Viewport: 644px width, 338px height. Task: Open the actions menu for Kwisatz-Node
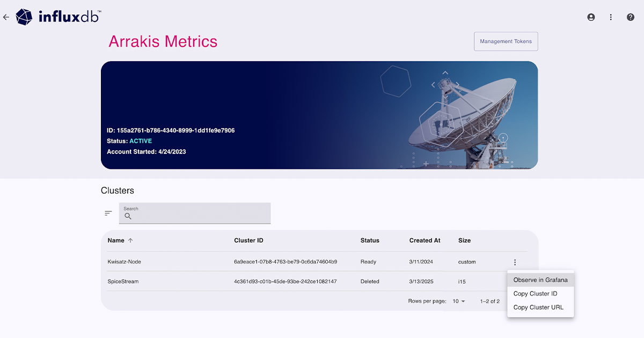pyautogui.click(x=515, y=262)
